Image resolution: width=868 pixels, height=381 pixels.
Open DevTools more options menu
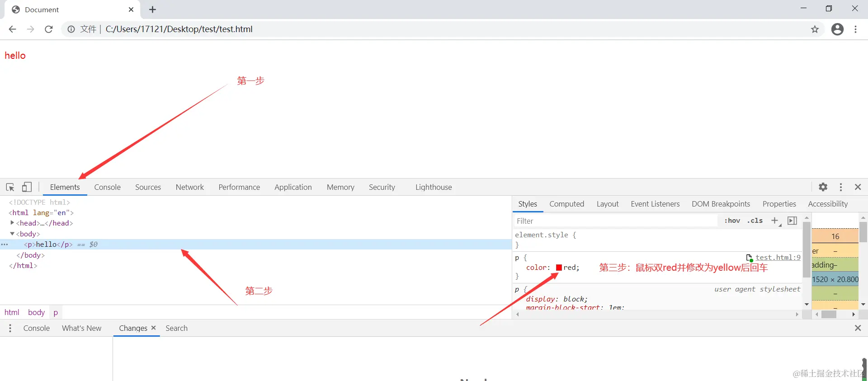(841, 187)
